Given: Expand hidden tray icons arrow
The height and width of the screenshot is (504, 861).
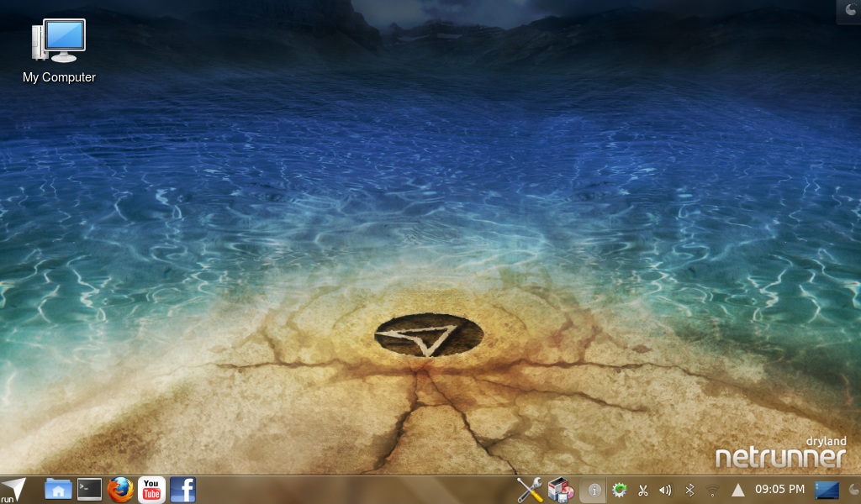Looking at the screenshot, I should click(738, 490).
